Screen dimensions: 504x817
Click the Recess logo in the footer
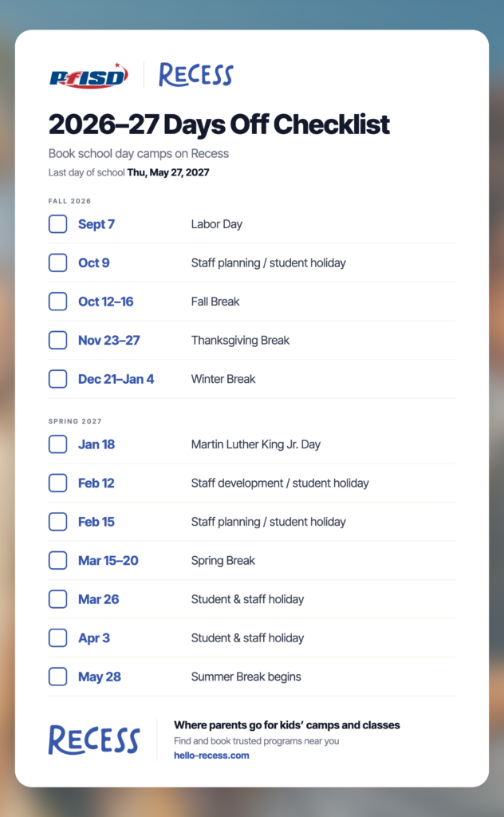[x=94, y=740]
